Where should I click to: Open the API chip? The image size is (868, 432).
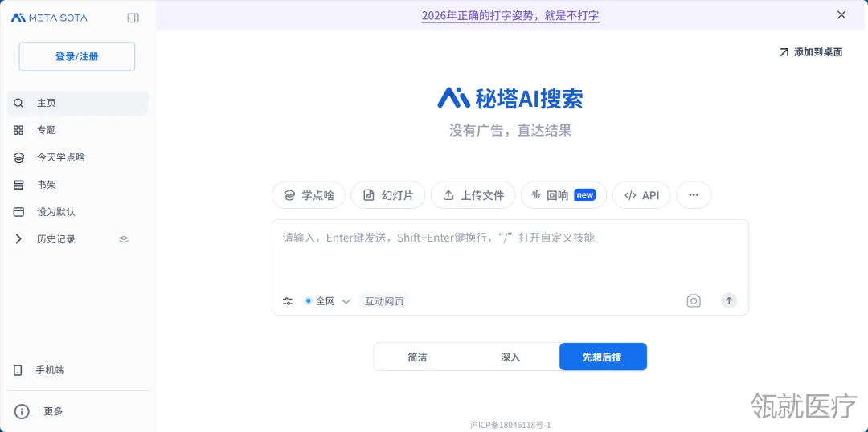(x=641, y=194)
